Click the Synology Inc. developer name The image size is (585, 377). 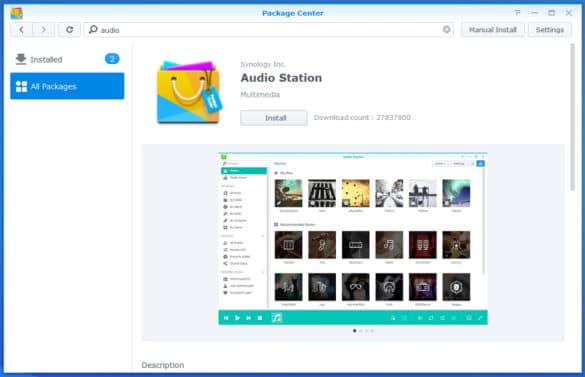[x=263, y=64]
